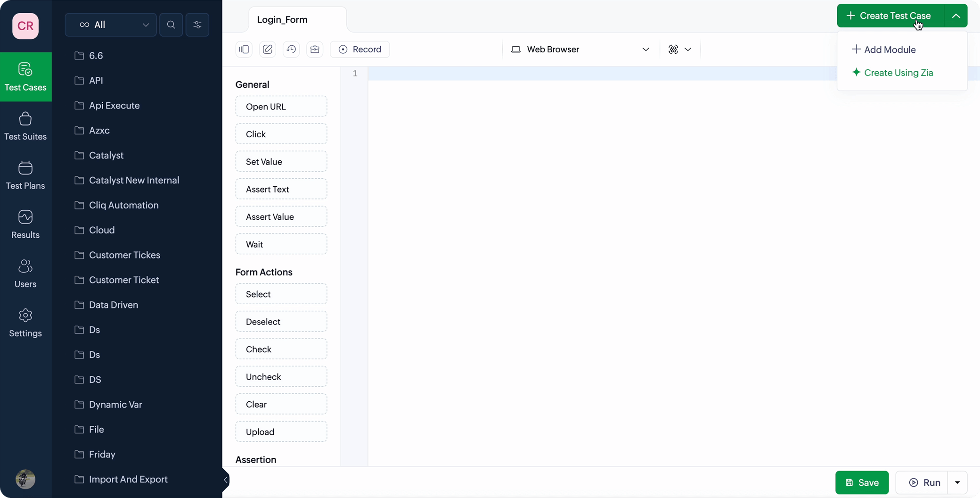Open the Users section

[25, 274]
